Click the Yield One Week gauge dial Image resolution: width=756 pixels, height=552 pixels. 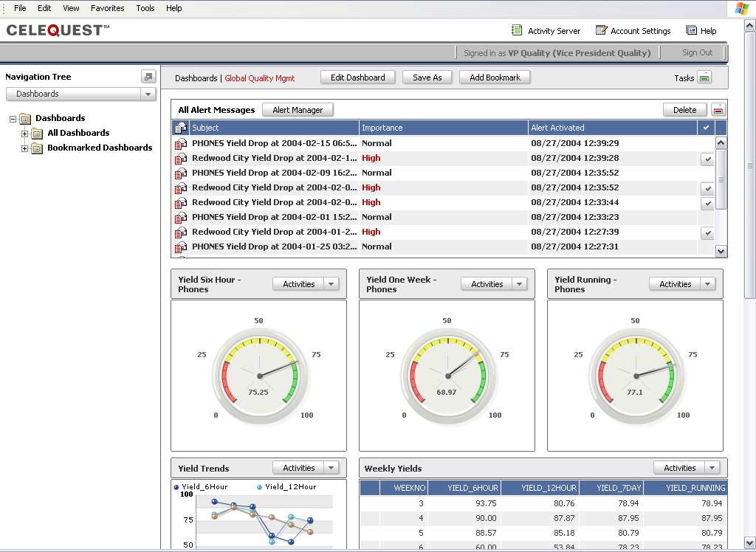448,376
